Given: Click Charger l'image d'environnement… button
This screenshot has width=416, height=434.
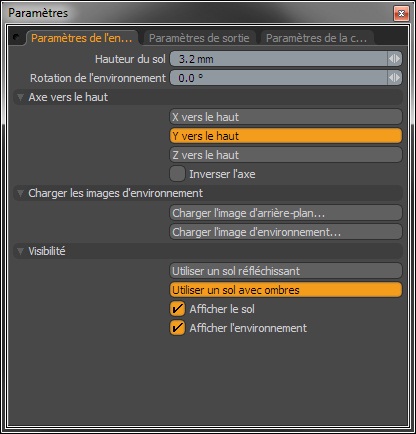Looking at the screenshot, I should tap(286, 232).
